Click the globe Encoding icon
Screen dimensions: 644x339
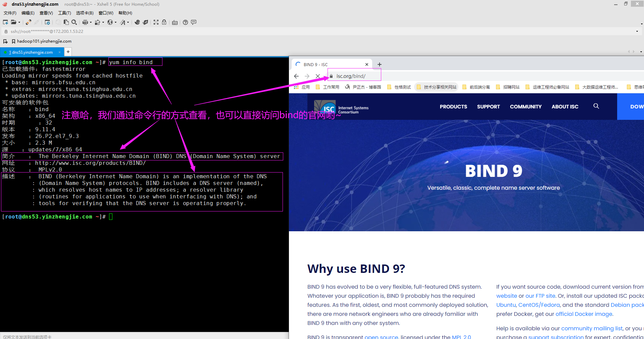pos(110,22)
